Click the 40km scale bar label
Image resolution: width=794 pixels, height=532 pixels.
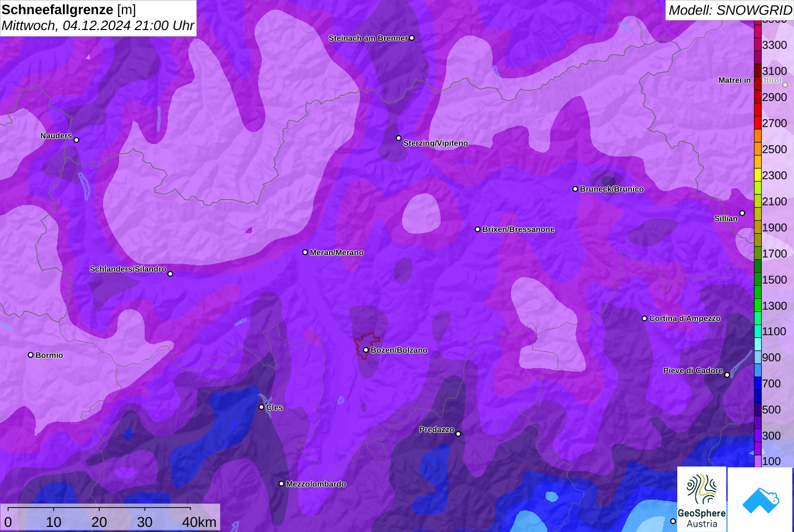(199, 522)
